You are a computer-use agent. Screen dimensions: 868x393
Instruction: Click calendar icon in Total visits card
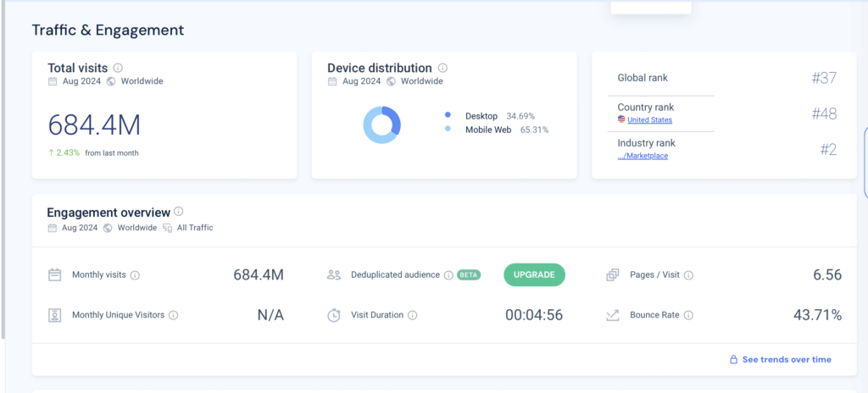click(53, 81)
